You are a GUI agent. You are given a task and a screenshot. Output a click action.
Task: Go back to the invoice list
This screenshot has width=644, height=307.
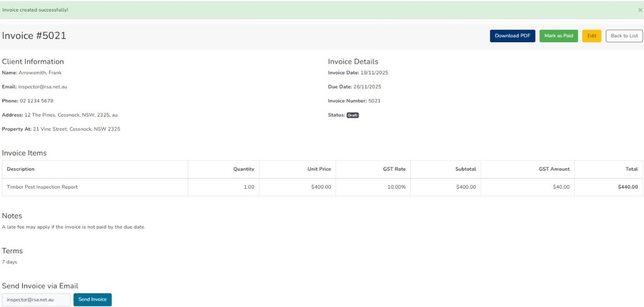(x=624, y=36)
